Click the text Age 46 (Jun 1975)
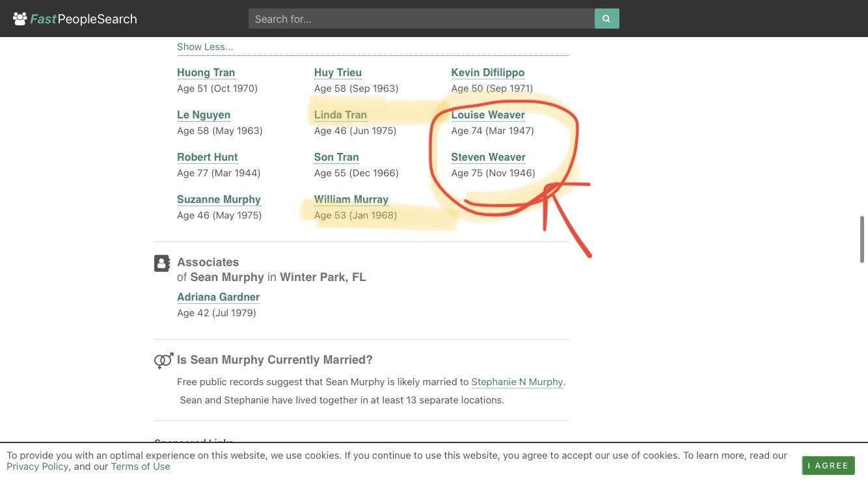This screenshot has width=868, height=488. (x=355, y=131)
